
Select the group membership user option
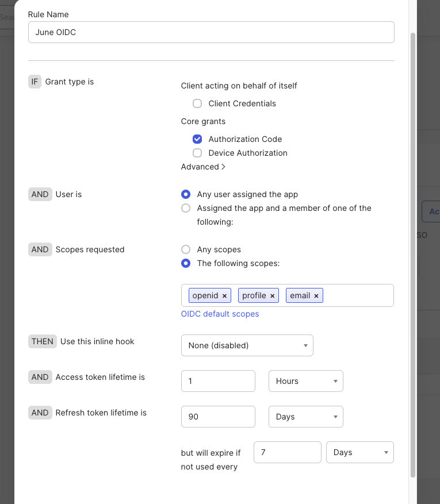[185, 209]
